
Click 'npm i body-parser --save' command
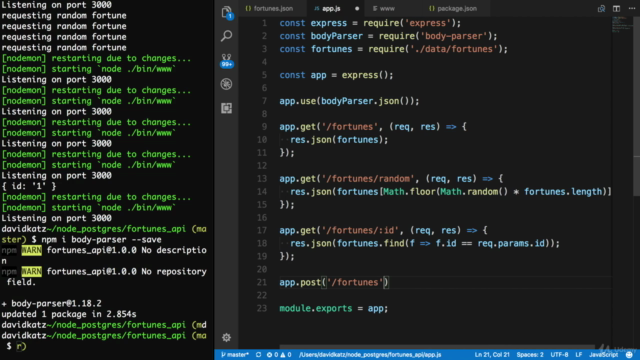pos(101,240)
